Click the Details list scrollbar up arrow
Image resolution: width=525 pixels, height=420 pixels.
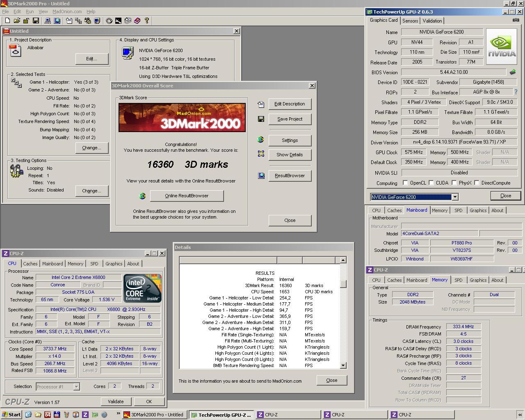pos(343,260)
